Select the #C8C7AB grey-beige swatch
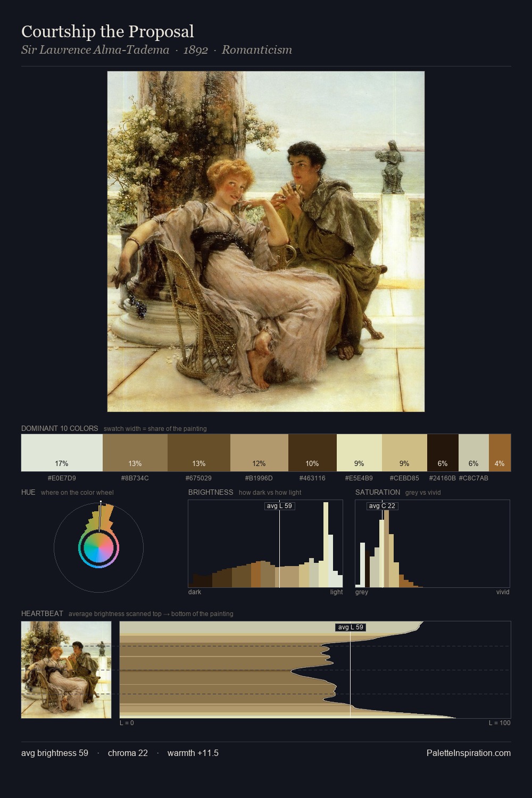532x798 pixels. [x=473, y=453]
